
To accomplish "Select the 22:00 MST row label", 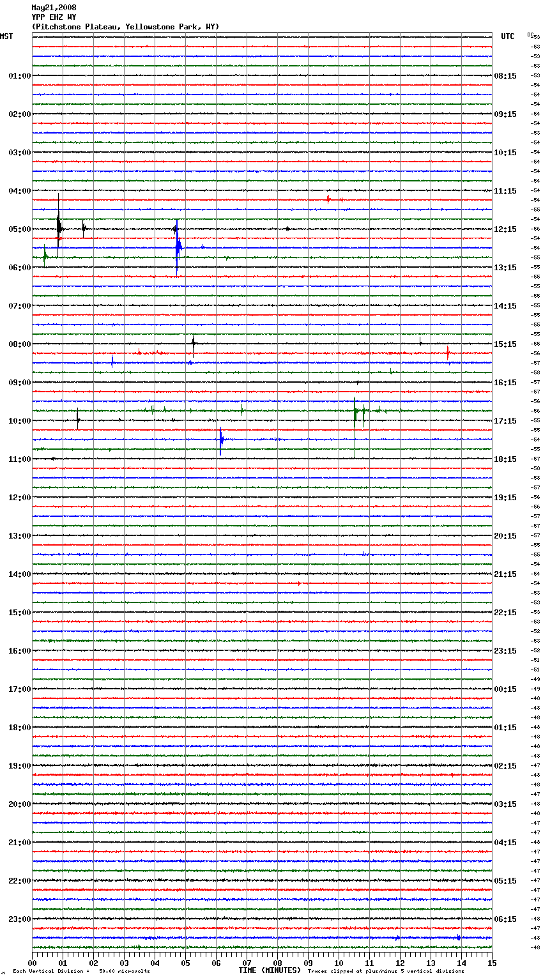I will click(19, 881).
